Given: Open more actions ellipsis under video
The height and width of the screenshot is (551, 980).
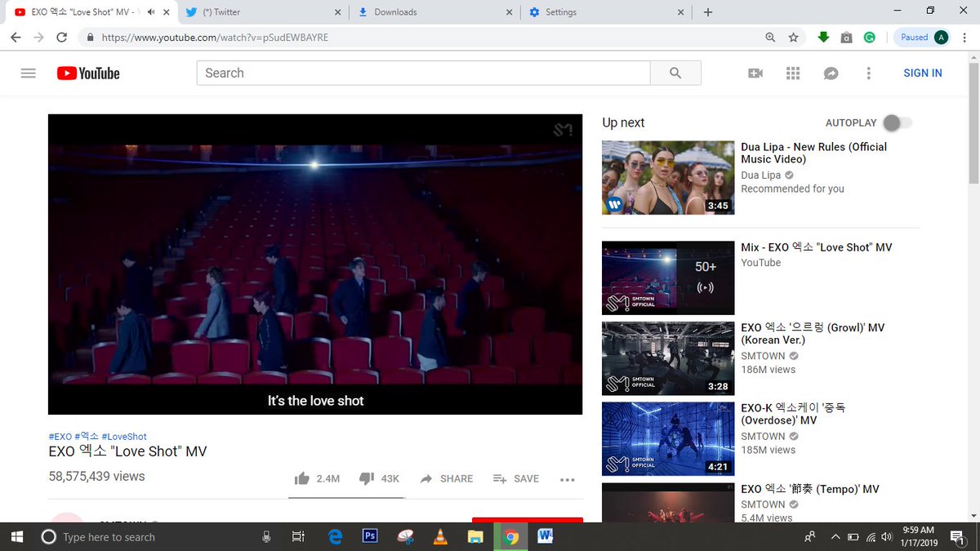Looking at the screenshot, I should coord(568,480).
